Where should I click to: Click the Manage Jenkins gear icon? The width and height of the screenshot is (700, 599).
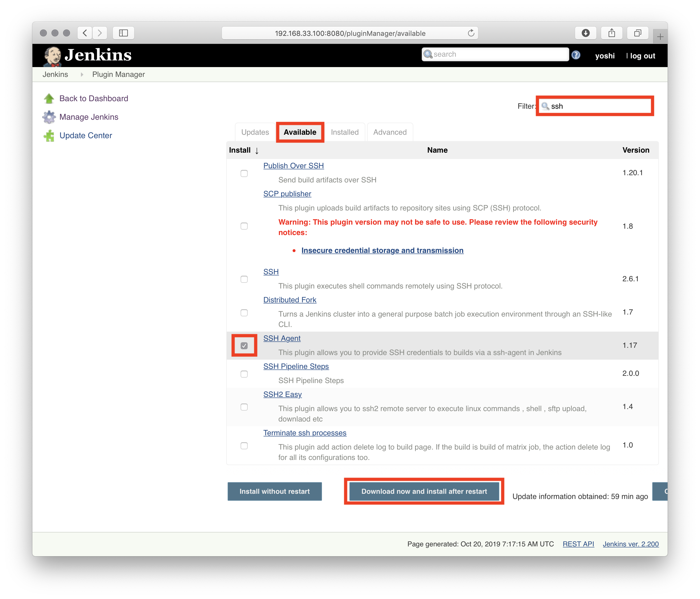(x=49, y=117)
